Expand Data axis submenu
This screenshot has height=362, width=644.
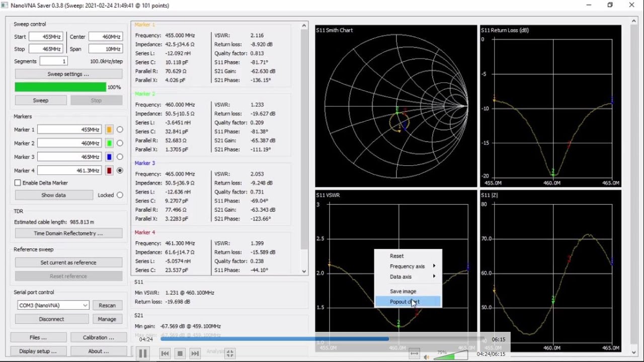[x=408, y=277]
